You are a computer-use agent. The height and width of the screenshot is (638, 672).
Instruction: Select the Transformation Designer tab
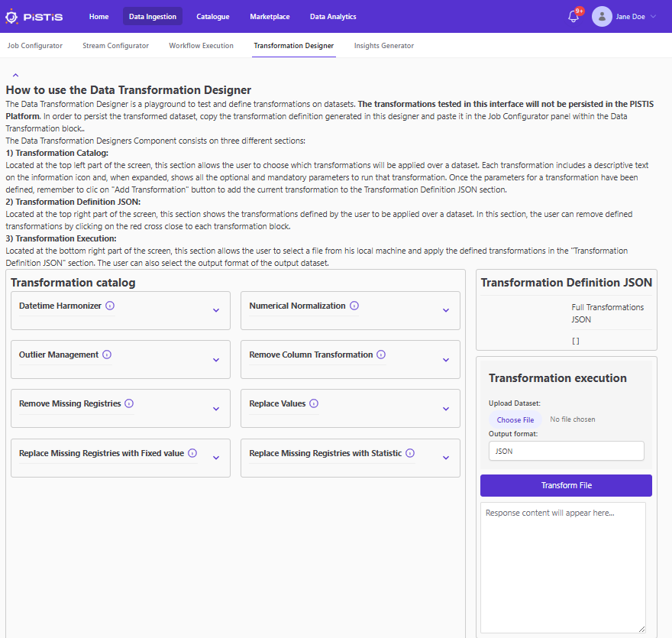tap(293, 45)
